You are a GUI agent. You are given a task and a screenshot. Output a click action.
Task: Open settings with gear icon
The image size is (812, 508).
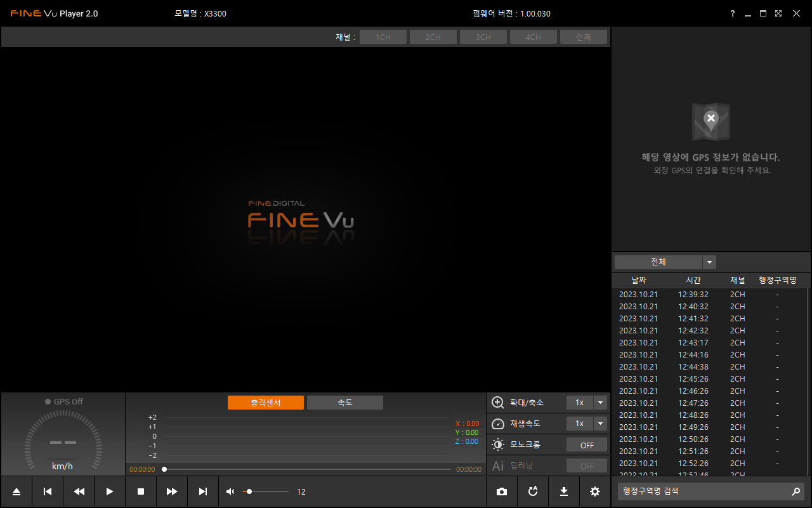tap(595, 491)
